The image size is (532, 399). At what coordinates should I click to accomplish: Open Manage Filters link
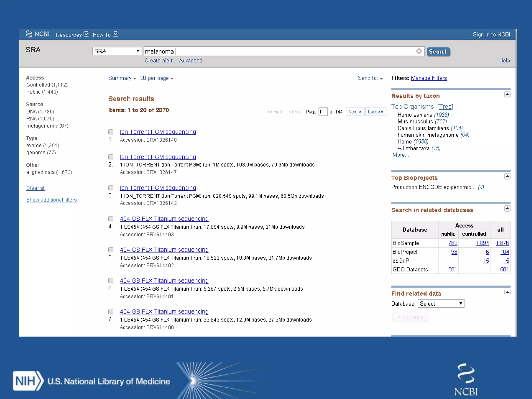coord(429,78)
